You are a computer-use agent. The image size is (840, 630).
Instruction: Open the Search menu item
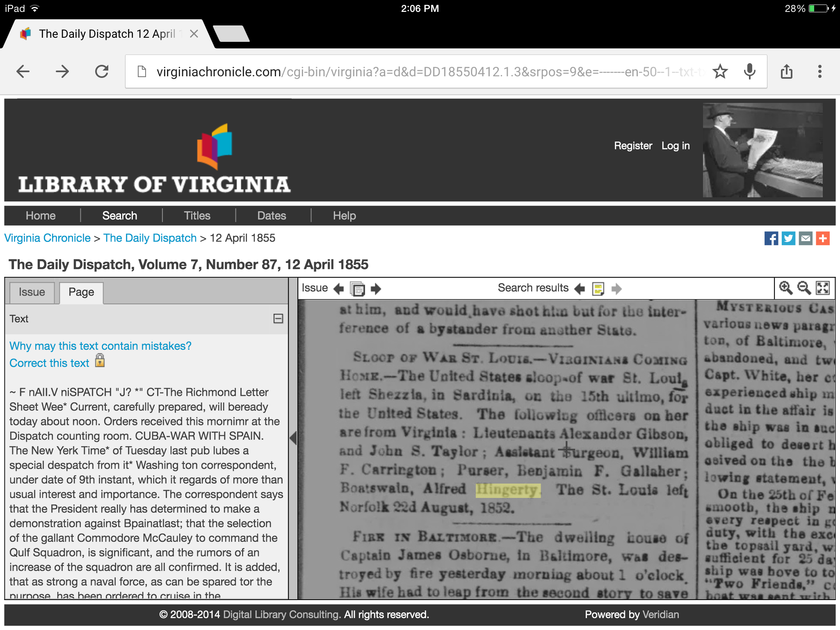click(120, 216)
